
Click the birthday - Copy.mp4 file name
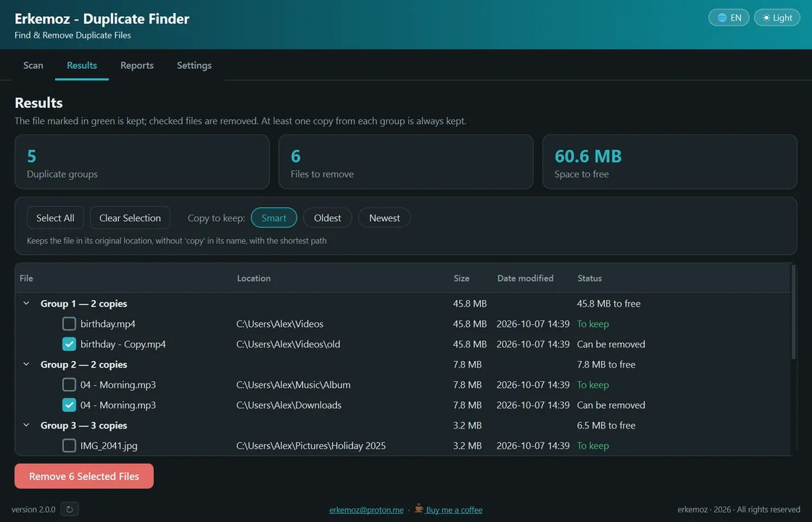pyautogui.click(x=123, y=344)
